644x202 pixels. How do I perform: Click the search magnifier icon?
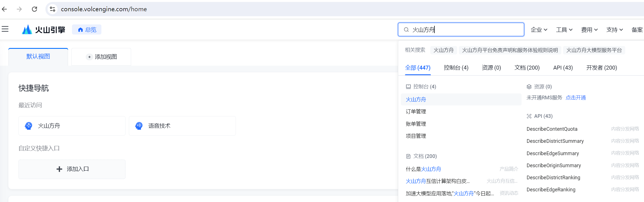coord(406,30)
